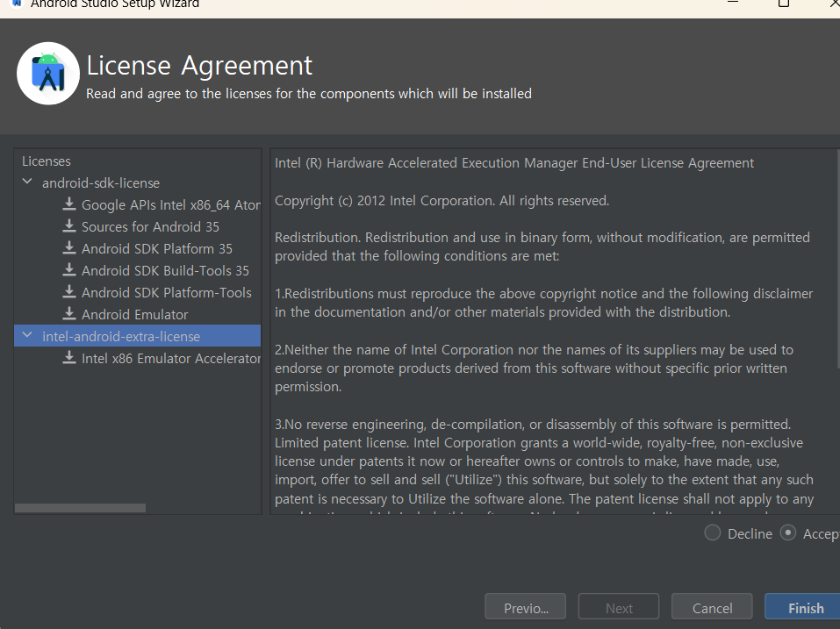Select Android SDK Build-Tools 35 item
Screen dimensions: 840x629
click(x=166, y=271)
